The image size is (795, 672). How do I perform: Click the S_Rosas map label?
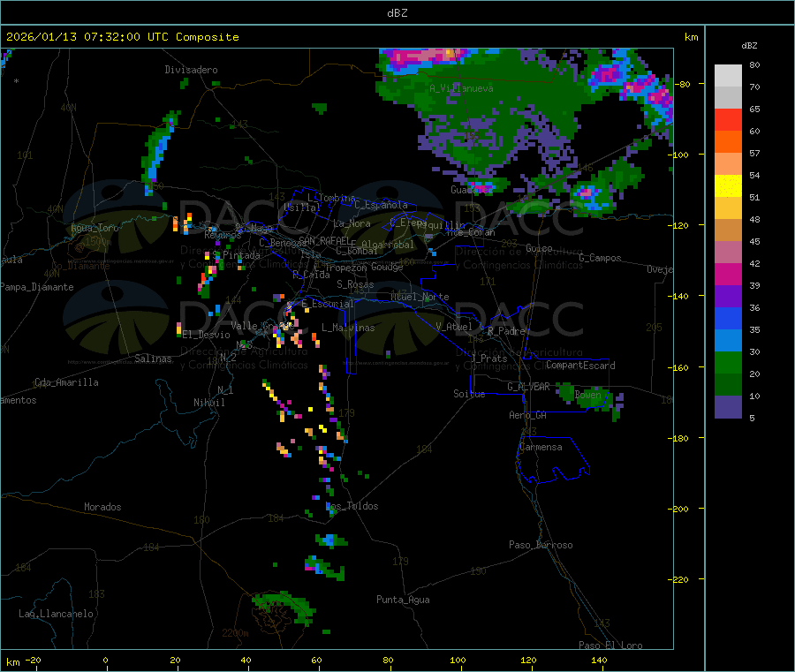click(x=355, y=284)
